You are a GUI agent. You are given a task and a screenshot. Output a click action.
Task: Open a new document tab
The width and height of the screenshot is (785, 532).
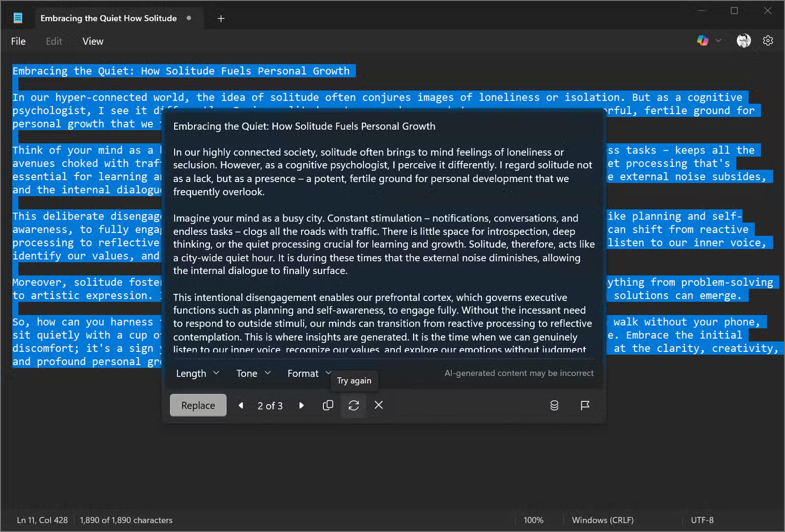pos(221,19)
